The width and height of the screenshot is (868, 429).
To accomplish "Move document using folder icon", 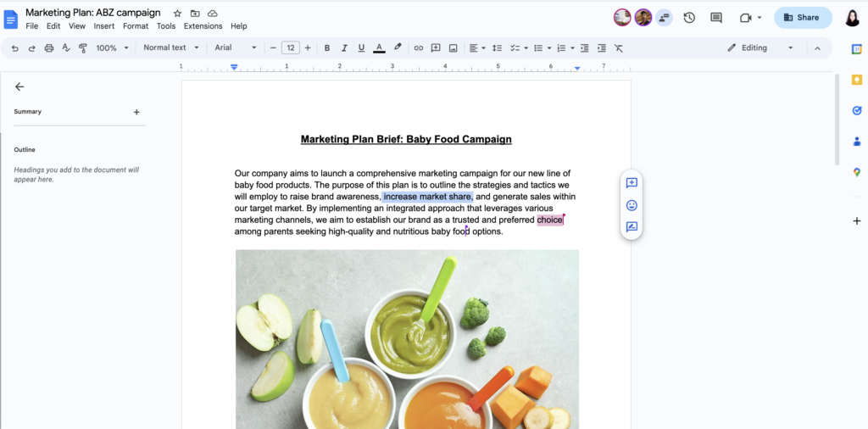I will tap(195, 14).
